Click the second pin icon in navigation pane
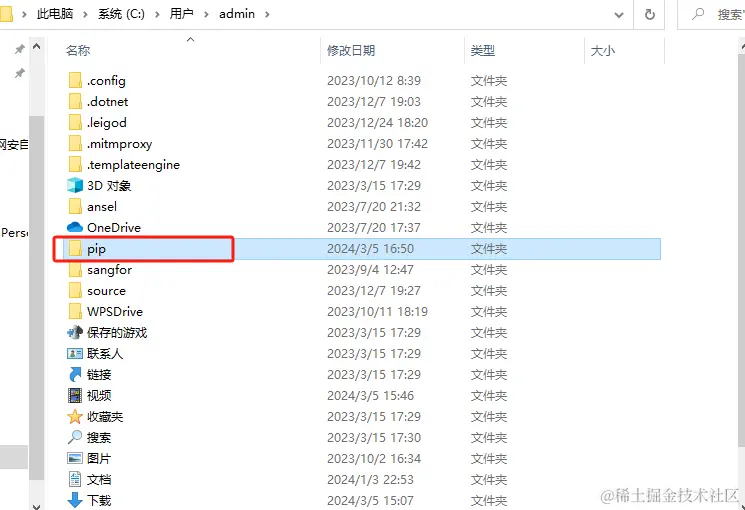Viewport: 745px width, 510px height. click(x=19, y=73)
